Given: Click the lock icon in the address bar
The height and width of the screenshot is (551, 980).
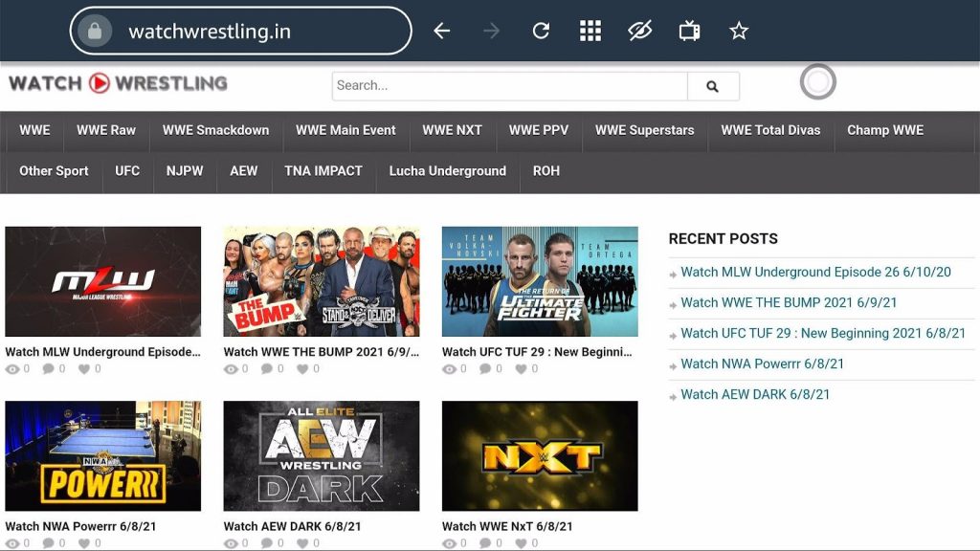Looking at the screenshot, I should [x=95, y=31].
